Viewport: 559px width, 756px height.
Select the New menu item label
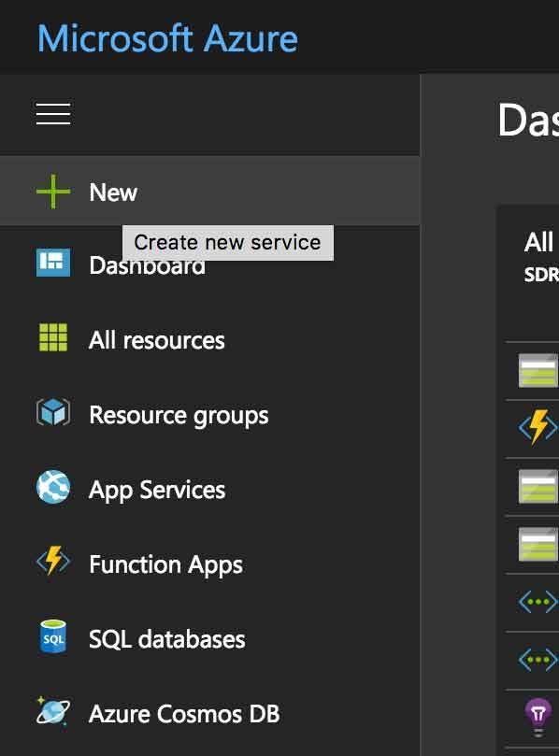113,193
